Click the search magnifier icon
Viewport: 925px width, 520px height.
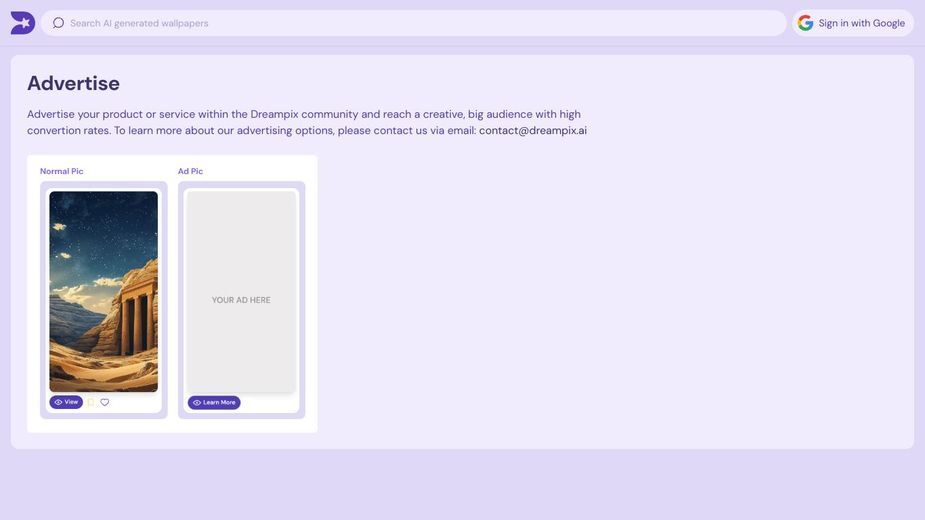tap(58, 23)
